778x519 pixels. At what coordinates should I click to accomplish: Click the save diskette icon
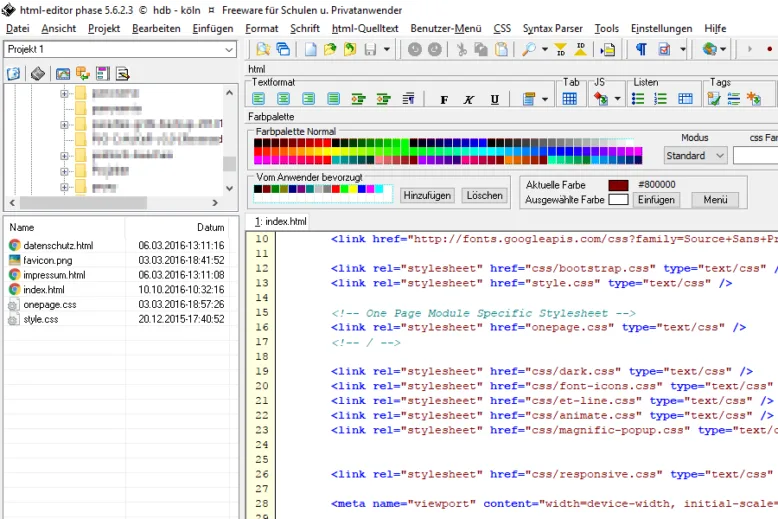tap(370, 49)
